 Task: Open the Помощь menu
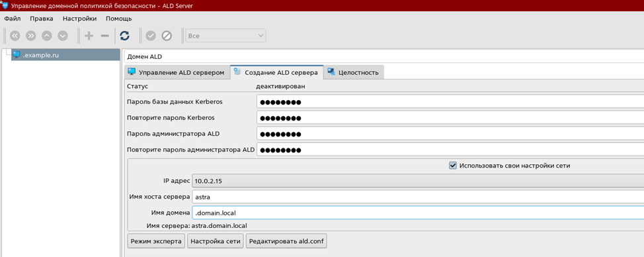coord(119,19)
